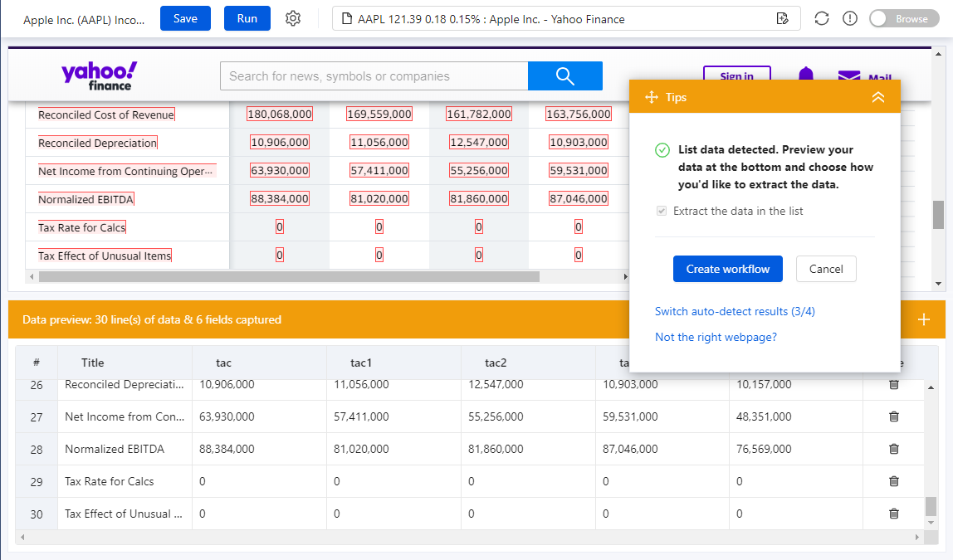
Task: Click webpage scroll up arrow
Action: 938,54
